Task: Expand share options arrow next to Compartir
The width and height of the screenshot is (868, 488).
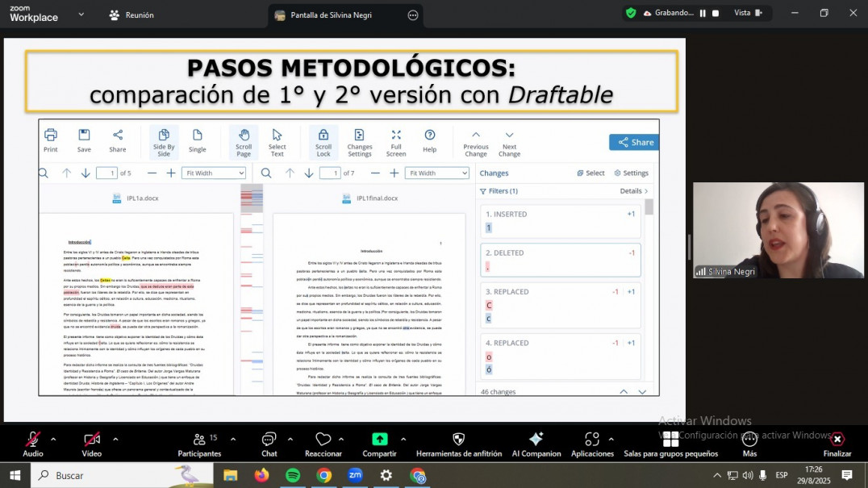Action: point(403,440)
